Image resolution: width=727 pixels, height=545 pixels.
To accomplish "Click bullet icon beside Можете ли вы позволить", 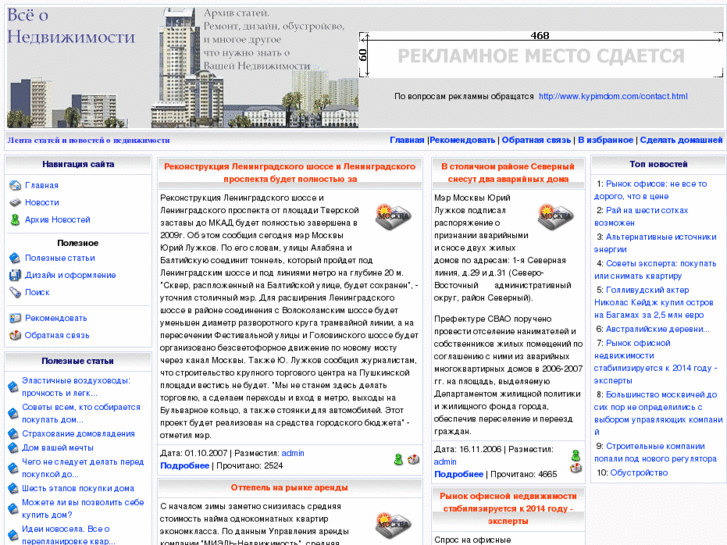I will tap(13, 509).
